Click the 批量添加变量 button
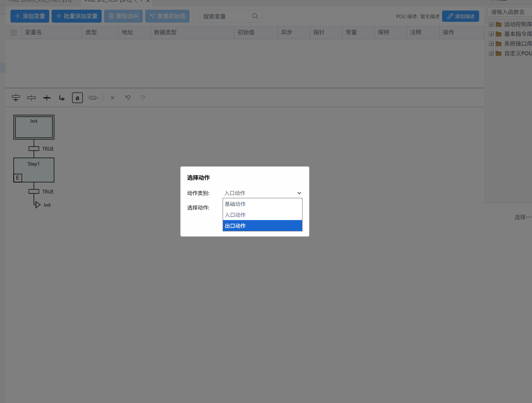532x403 pixels. pyautogui.click(x=77, y=16)
